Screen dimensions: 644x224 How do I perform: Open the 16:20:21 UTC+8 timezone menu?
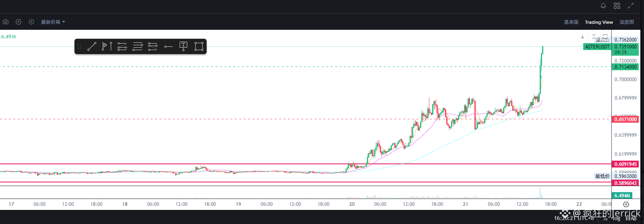(574, 218)
